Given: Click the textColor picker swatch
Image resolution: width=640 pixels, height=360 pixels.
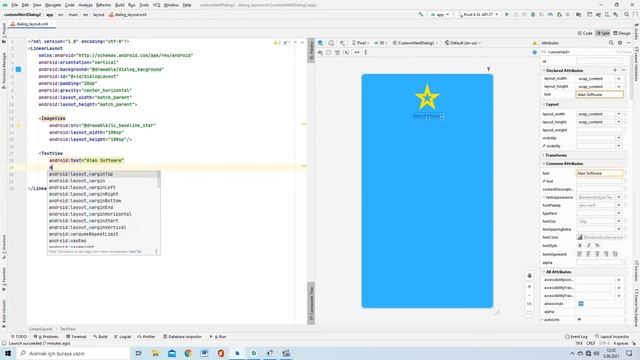Looking at the screenshot, I should (580, 237).
